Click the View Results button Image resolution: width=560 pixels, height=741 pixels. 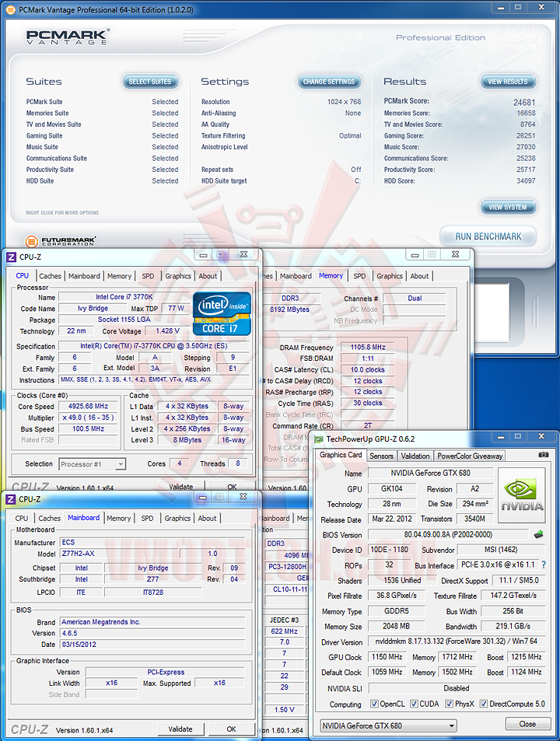point(508,82)
